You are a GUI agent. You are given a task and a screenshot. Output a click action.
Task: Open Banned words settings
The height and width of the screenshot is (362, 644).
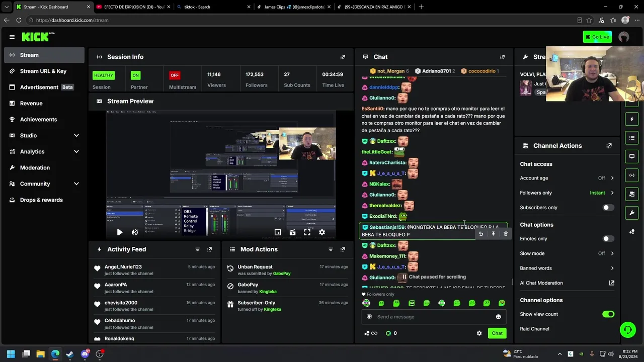click(567, 268)
